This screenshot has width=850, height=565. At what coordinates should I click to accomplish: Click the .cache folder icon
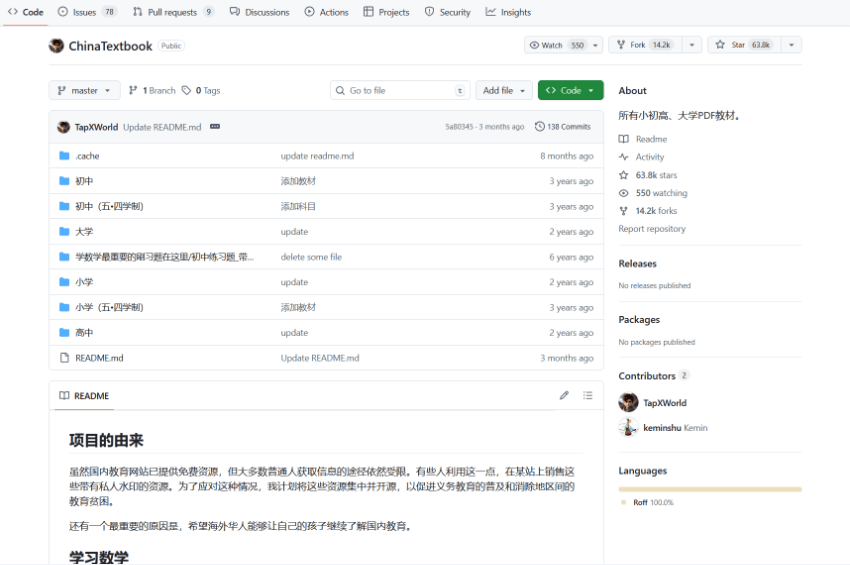tap(64, 156)
